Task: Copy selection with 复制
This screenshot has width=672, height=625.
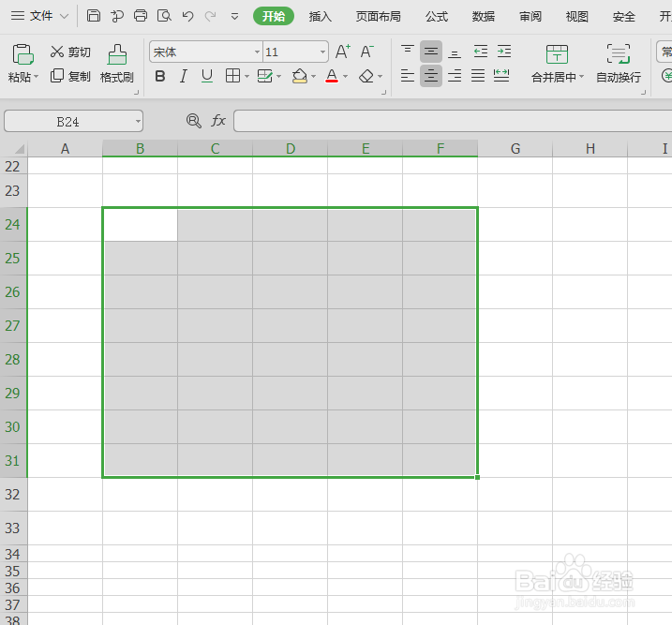Action: 70,76
